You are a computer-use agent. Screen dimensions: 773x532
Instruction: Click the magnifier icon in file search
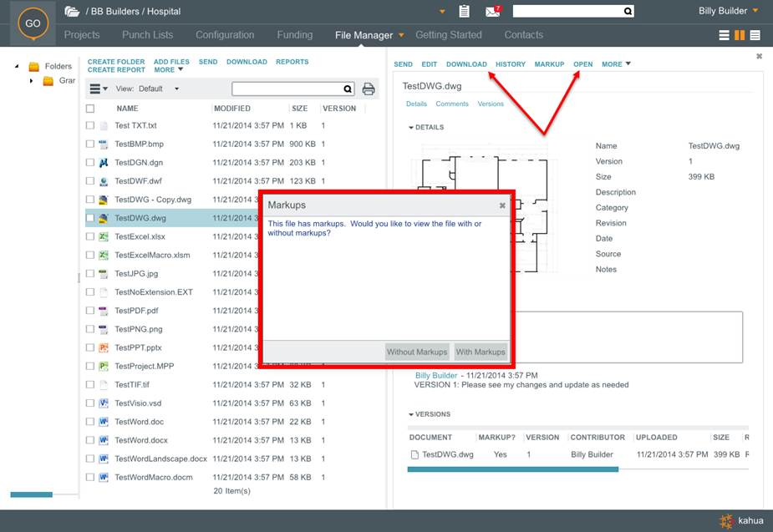(x=348, y=89)
